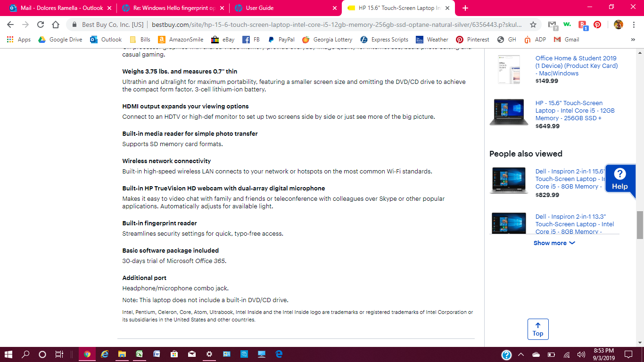Open the Apps grid shortcut
The height and width of the screenshot is (362, 644).
coord(19,40)
